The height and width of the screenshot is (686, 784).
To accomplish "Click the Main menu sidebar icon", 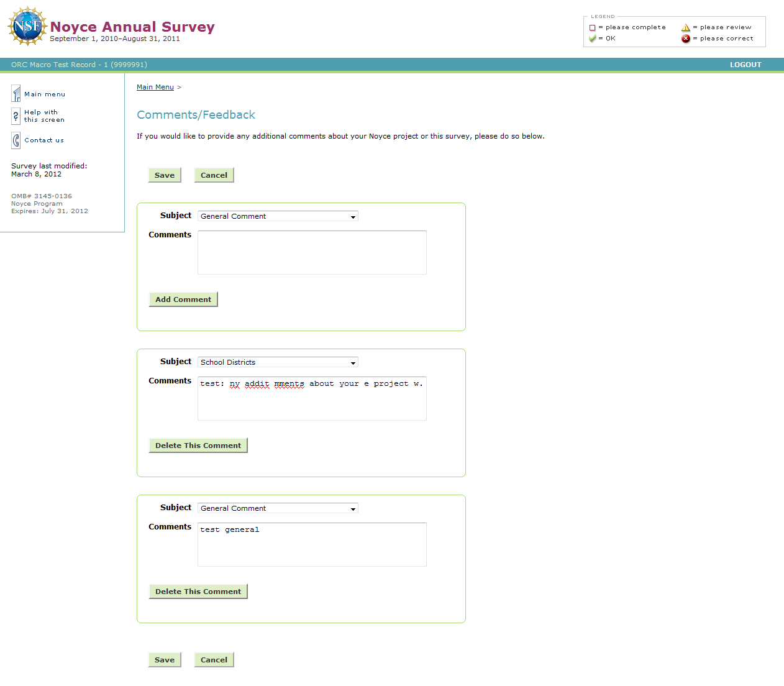I will coord(16,94).
